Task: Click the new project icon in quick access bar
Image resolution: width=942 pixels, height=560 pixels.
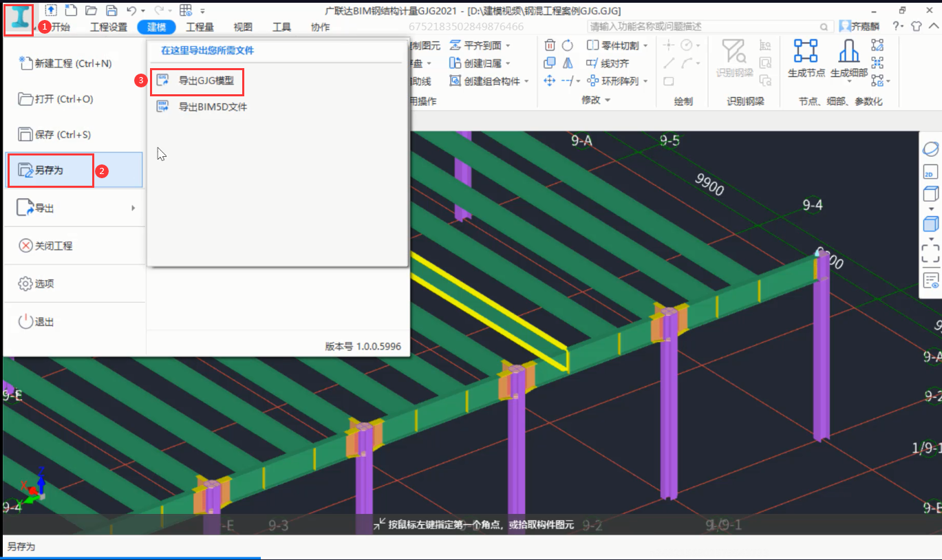Action: click(x=71, y=10)
